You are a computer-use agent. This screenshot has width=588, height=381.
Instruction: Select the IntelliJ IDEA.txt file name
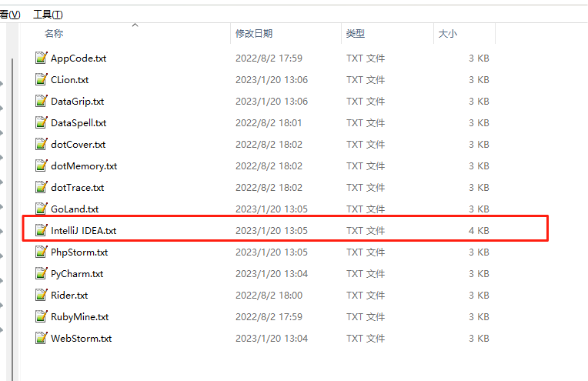point(84,231)
